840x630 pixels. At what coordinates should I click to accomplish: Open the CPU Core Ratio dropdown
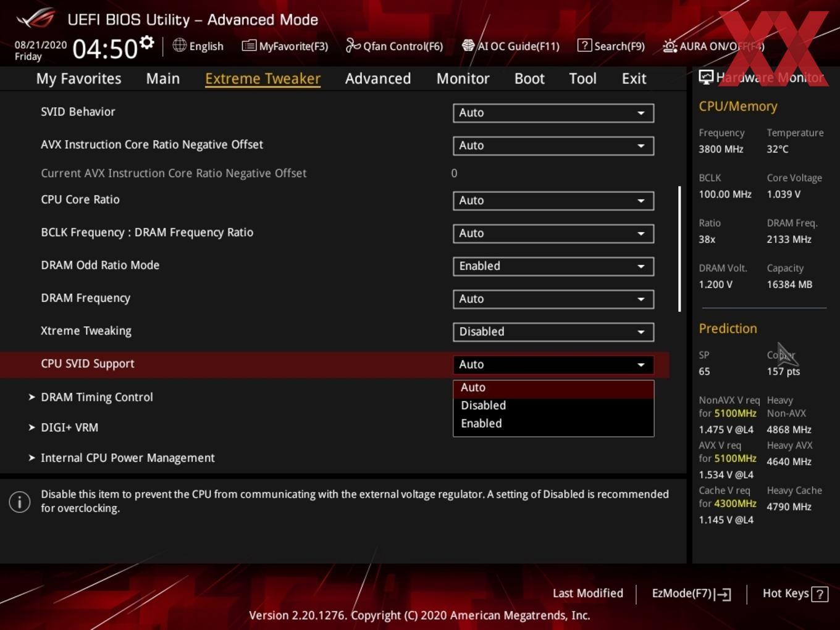coord(553,201)
